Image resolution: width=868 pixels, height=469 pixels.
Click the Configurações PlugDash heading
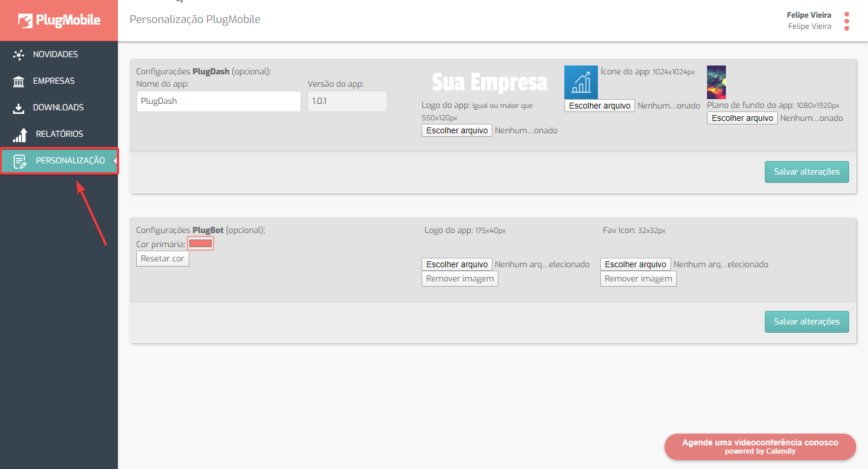click(x=203, y=71)
